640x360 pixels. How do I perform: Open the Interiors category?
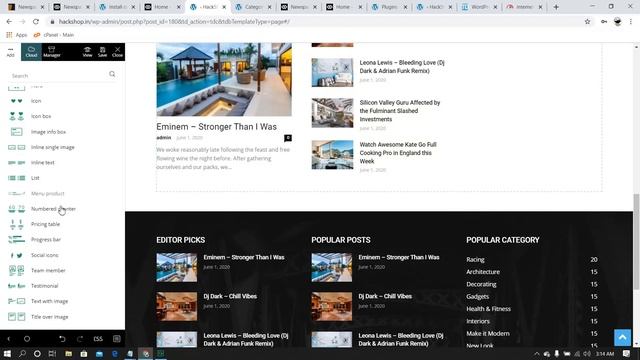[478, 321]
